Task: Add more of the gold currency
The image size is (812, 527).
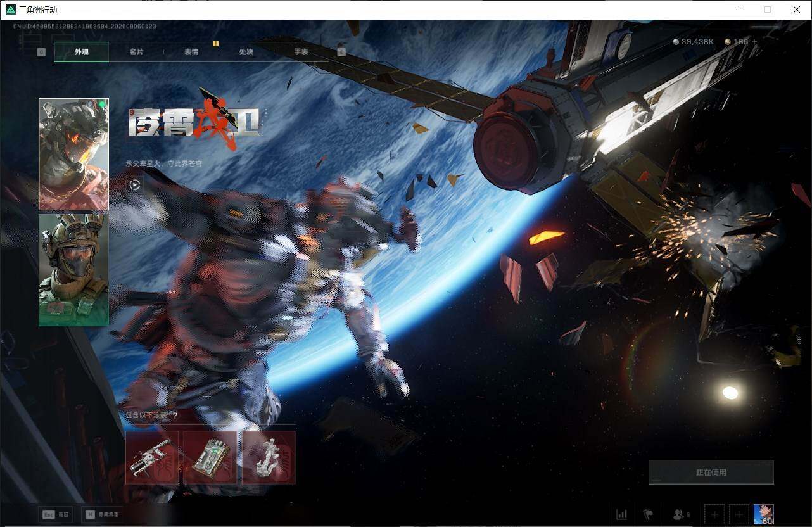Action: (x=754, y=42)
